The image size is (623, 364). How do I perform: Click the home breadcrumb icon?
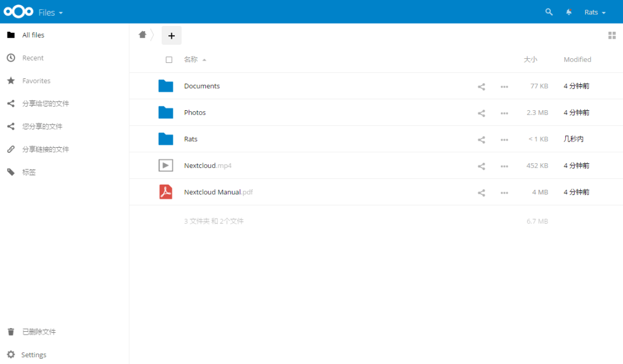click(142, 35)
